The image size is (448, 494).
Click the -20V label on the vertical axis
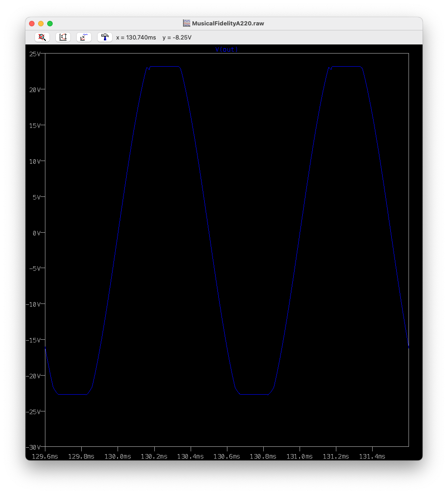[x=34, y=376]
